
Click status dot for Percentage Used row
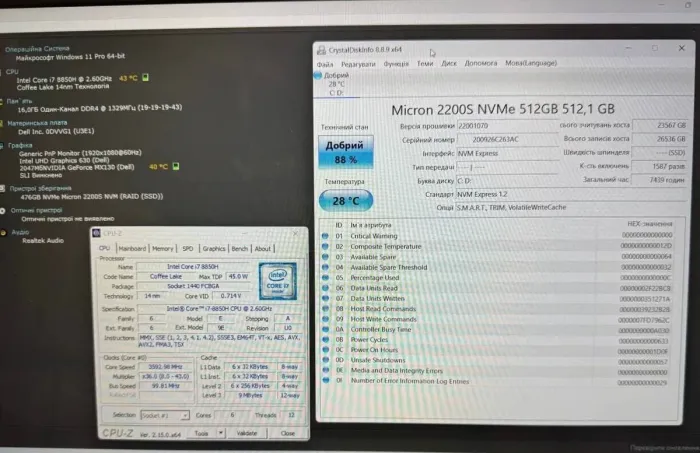click(325, 278)
